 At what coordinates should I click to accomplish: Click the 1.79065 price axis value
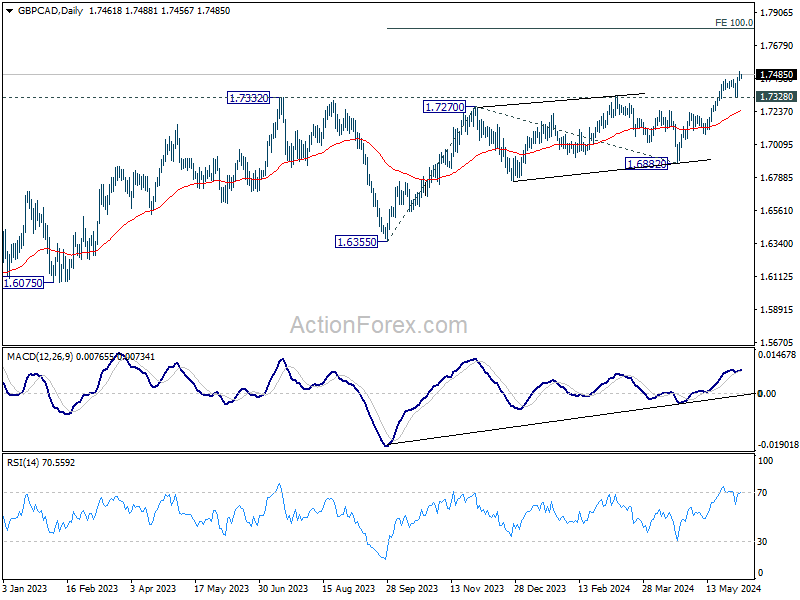[x=777, y=13]
